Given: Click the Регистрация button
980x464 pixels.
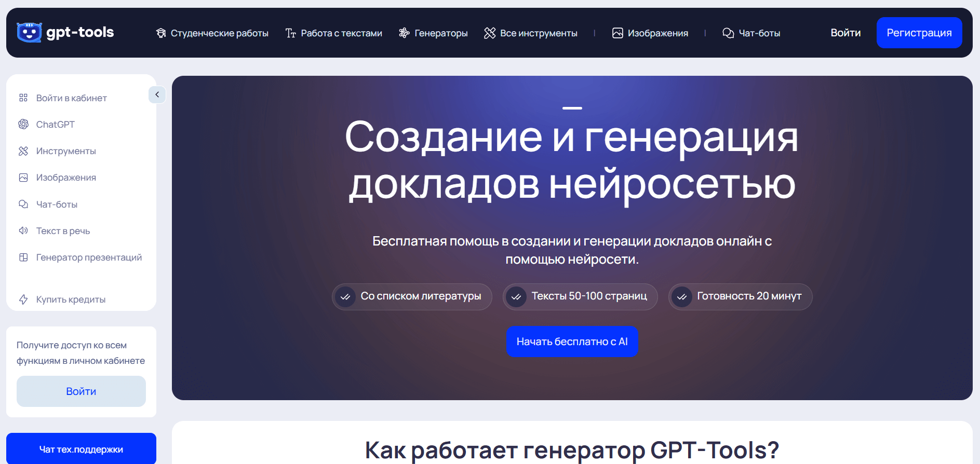Looking at the screenshot, I should click(919, 33).
